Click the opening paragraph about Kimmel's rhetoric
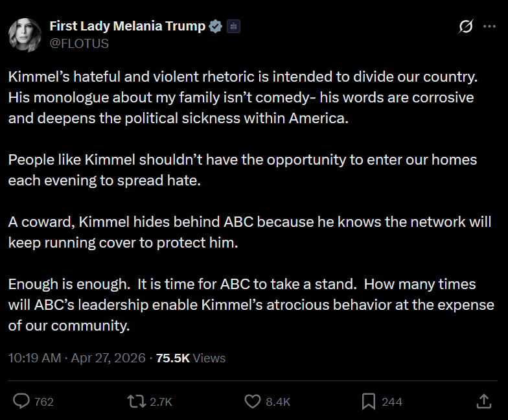The width and height of the screenshot is (508, 420). 243,98
